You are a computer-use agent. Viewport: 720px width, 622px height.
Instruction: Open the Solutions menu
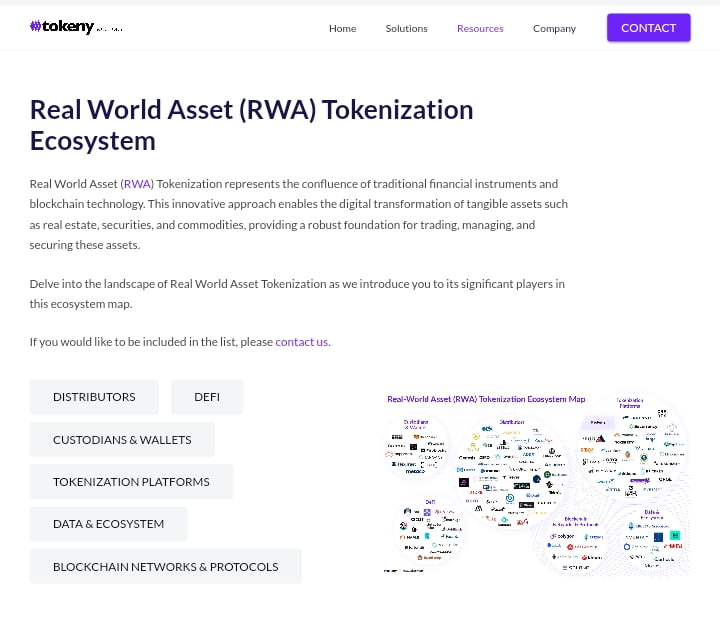406,28
